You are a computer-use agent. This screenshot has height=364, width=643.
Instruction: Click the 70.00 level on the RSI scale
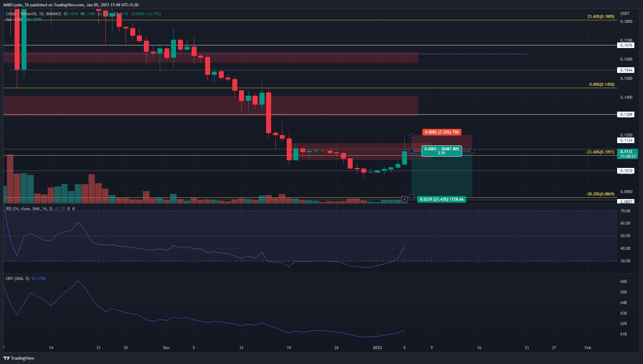click(625, 211)
